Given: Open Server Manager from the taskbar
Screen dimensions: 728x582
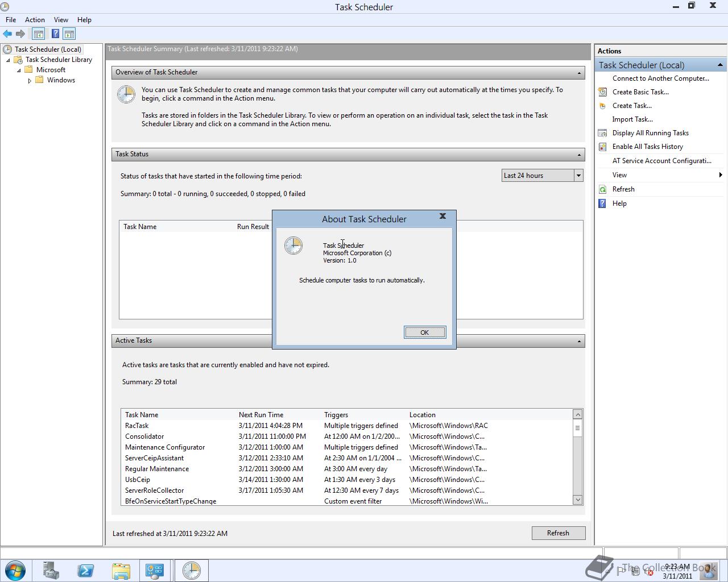Looking at the screenshot, I should tap(51, 571).
